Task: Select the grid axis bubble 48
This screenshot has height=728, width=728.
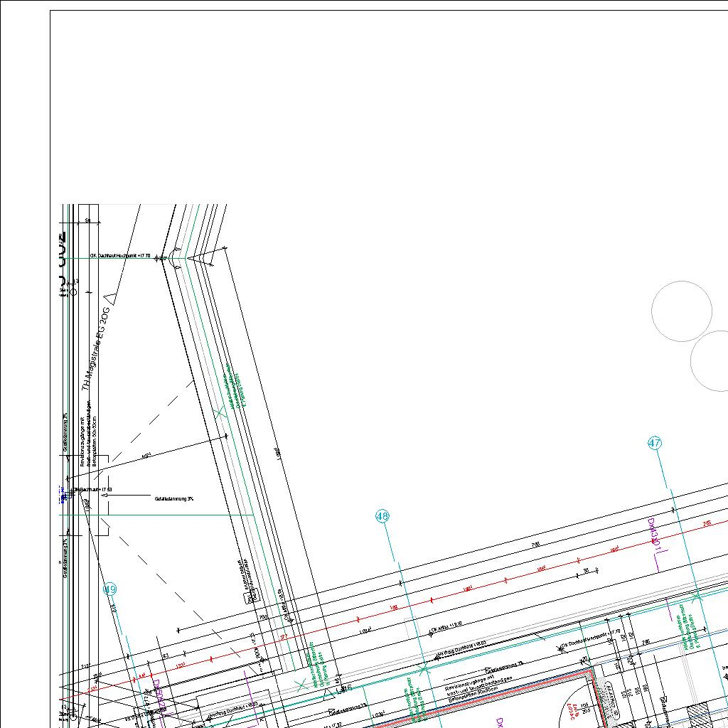Action: click(382, 516)
